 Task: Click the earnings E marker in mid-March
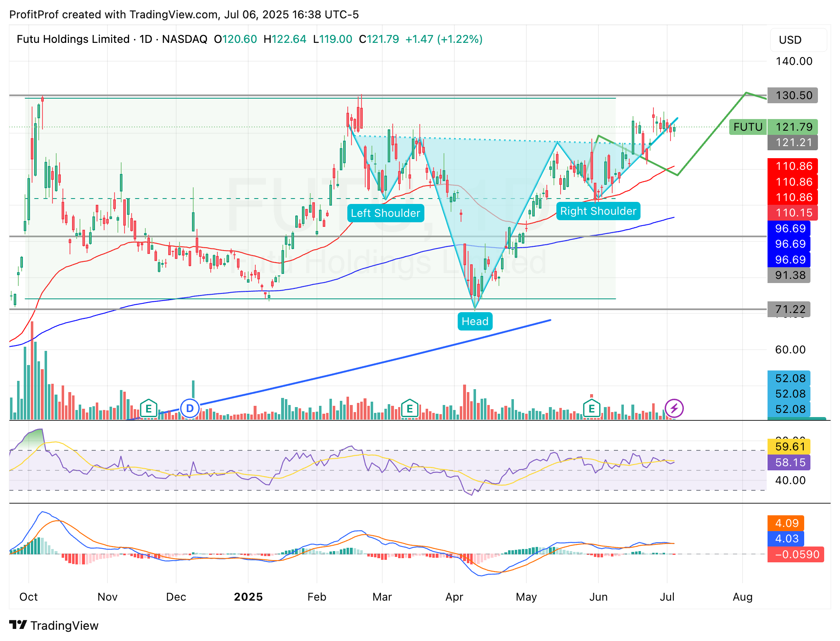[x=409, y=409]
